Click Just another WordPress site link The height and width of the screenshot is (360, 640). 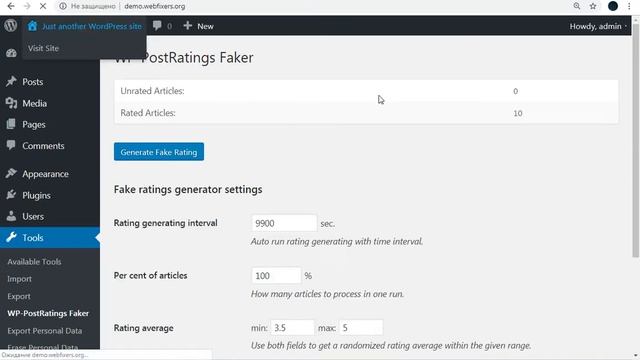coord(92,26)
